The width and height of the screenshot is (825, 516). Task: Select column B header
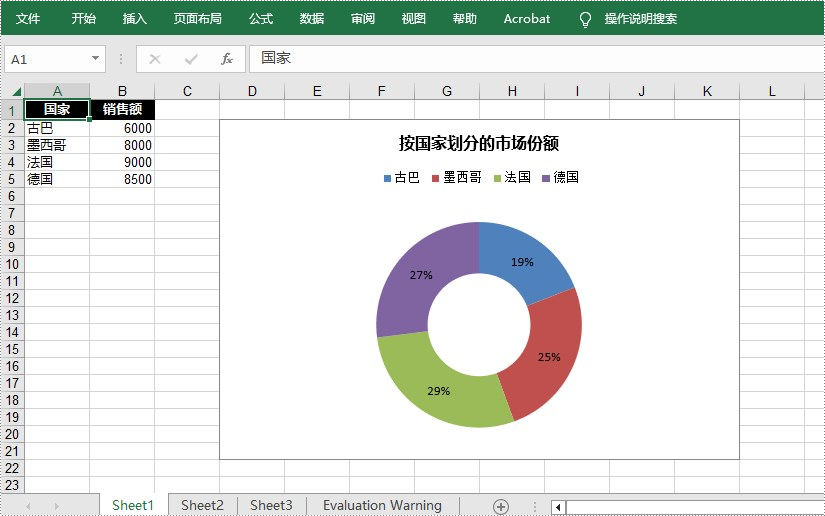tap(122, 91)
